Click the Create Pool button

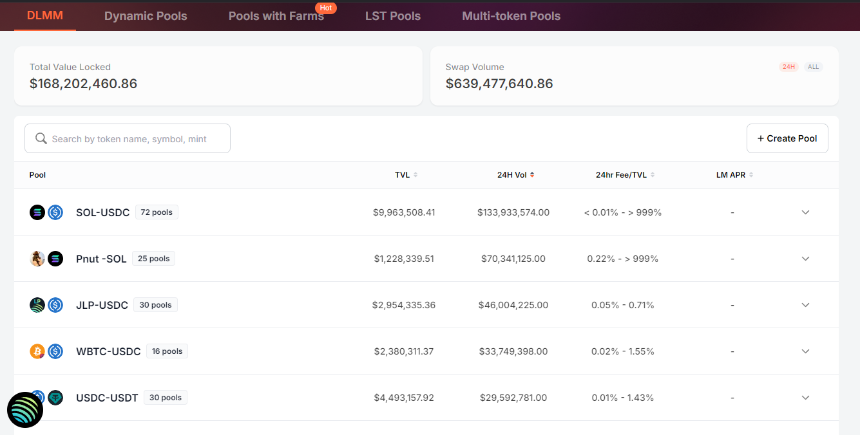[x=787, y=138]
